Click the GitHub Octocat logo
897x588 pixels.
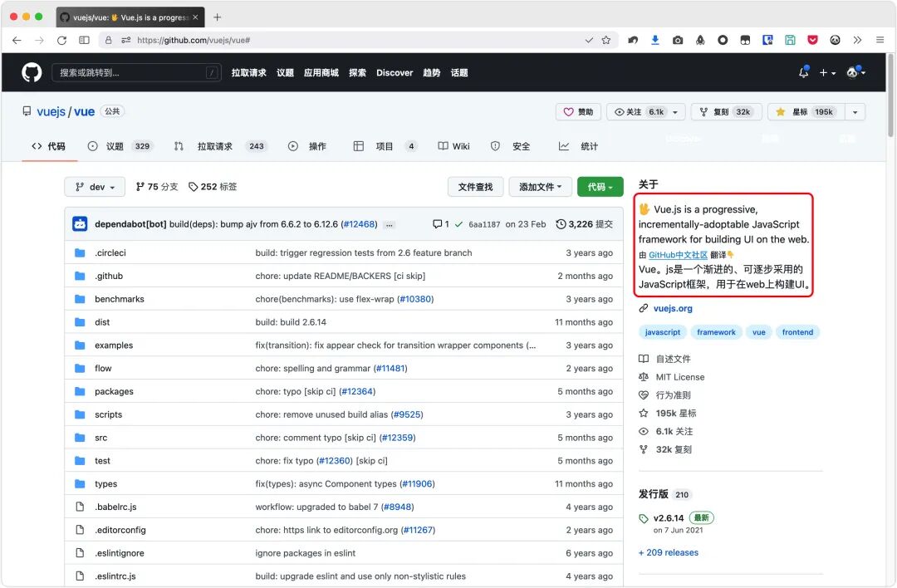coord(32,72)
